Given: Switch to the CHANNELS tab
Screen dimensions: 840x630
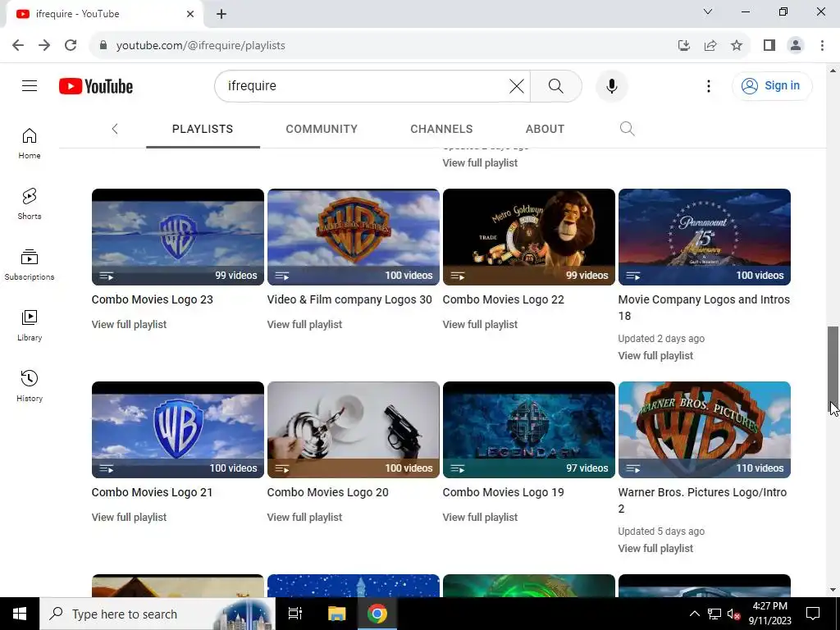Looking at the screenshot, I should 441,129.
